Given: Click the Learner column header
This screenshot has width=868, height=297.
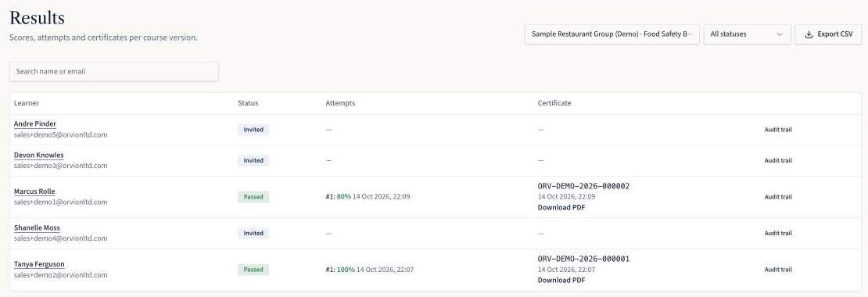Looking at the screenshot, I should (27, 103).
